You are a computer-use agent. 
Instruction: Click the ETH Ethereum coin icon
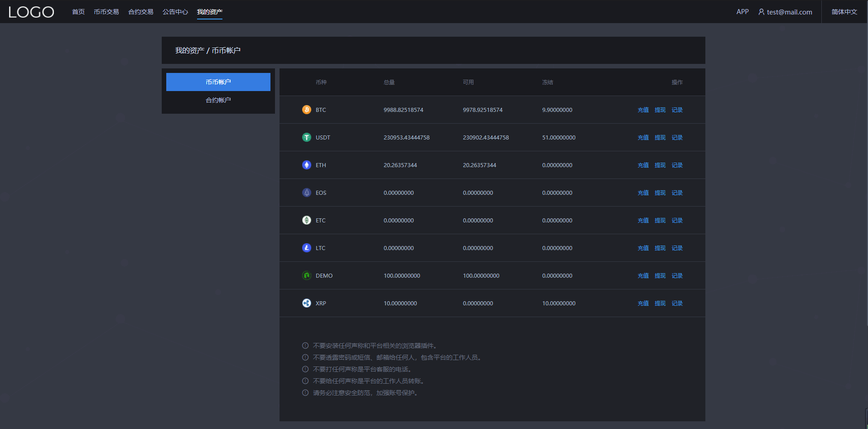(307, 165)
